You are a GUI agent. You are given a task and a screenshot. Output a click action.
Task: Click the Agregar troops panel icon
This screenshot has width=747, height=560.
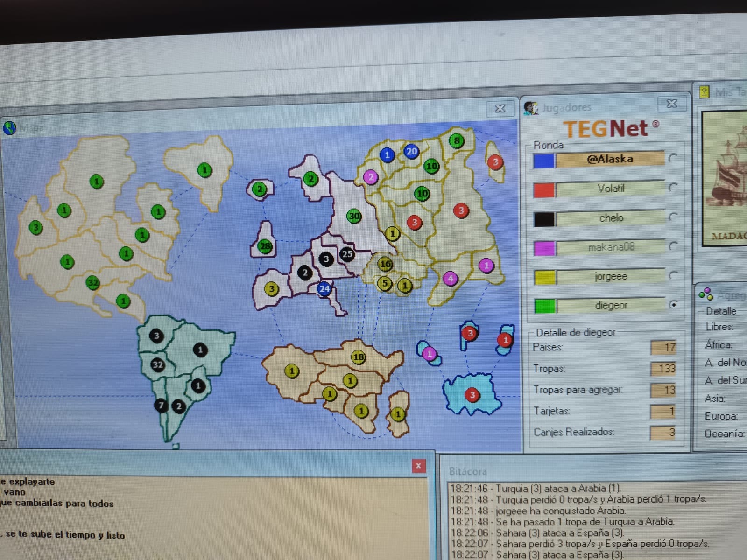pos(706,294)
